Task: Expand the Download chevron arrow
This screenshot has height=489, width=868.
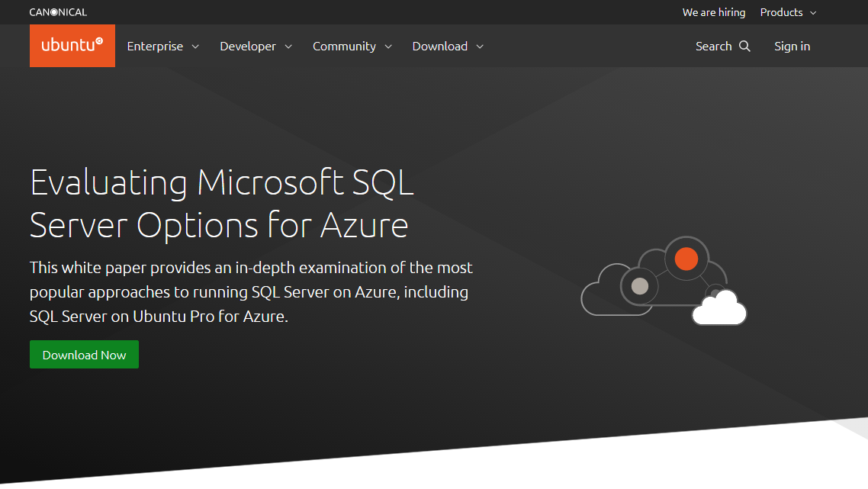Action: [480, 47]
